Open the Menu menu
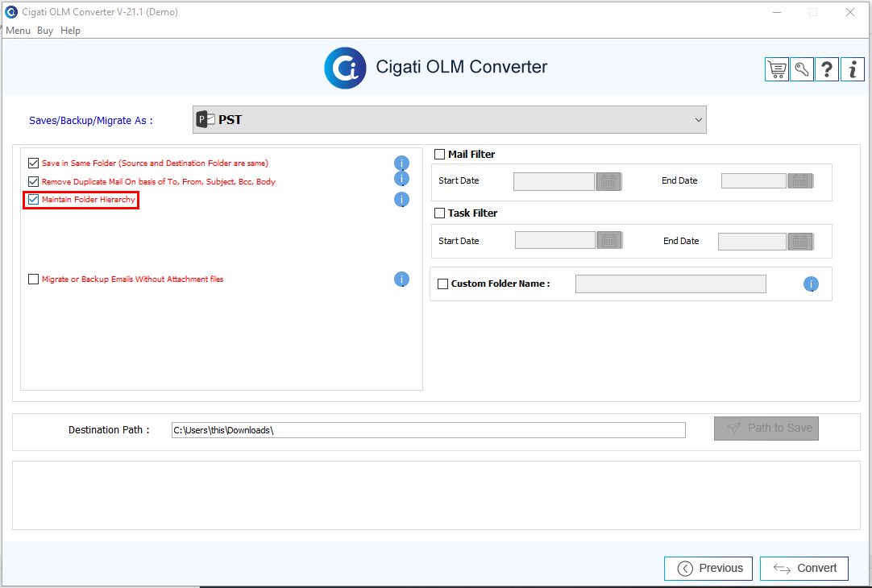The height and width of the screenshot is (588, 872). click(x=18, y=31)
